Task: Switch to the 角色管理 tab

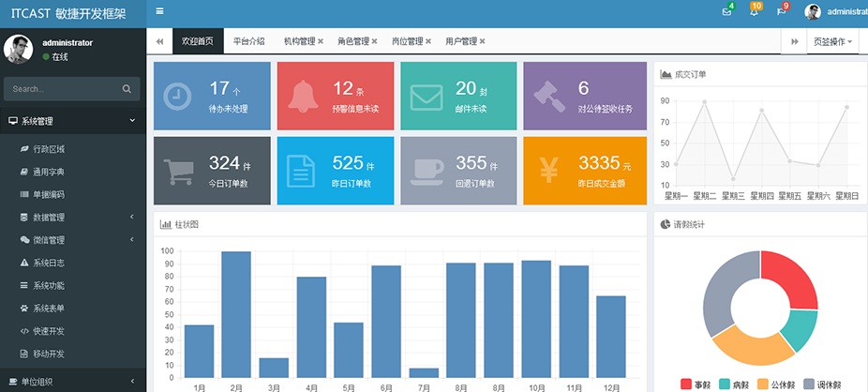Action: (x=353, y=41)
